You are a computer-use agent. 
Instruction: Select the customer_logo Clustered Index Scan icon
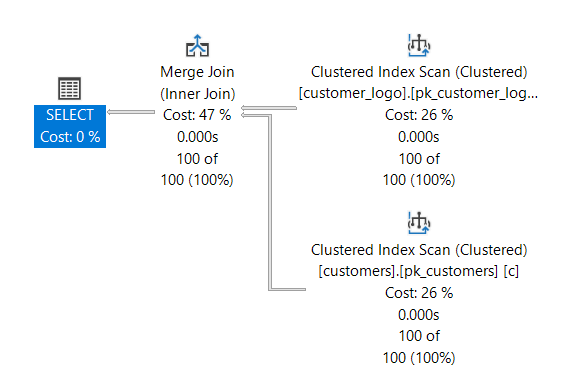point(419,46)
